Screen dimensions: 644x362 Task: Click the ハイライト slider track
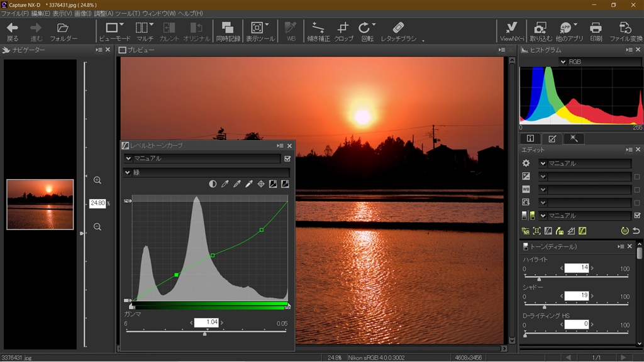click(575, 276)
